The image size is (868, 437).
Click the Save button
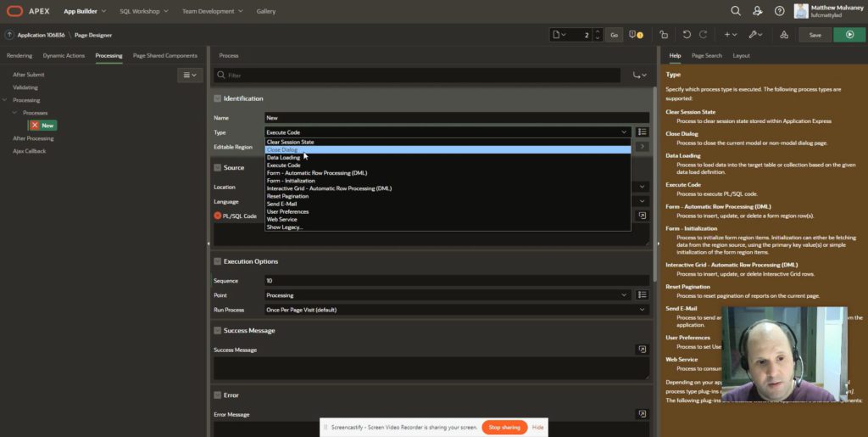coord(815,35)
